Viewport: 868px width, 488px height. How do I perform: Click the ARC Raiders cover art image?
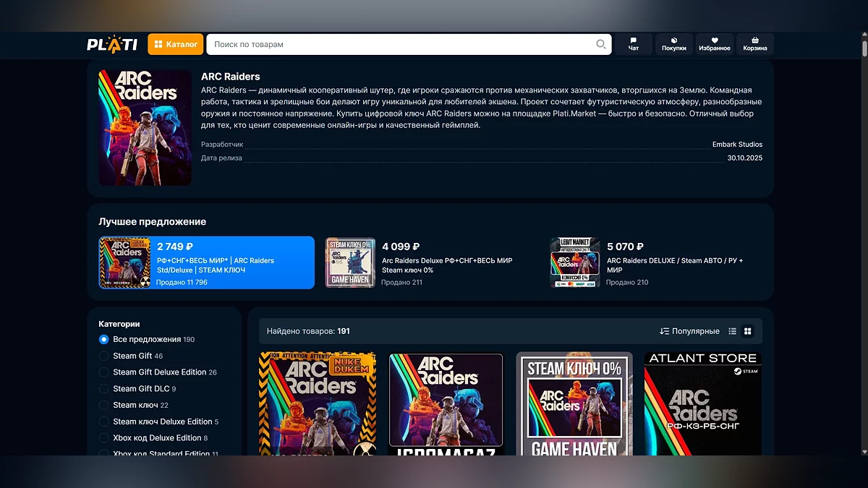point(145,127)
